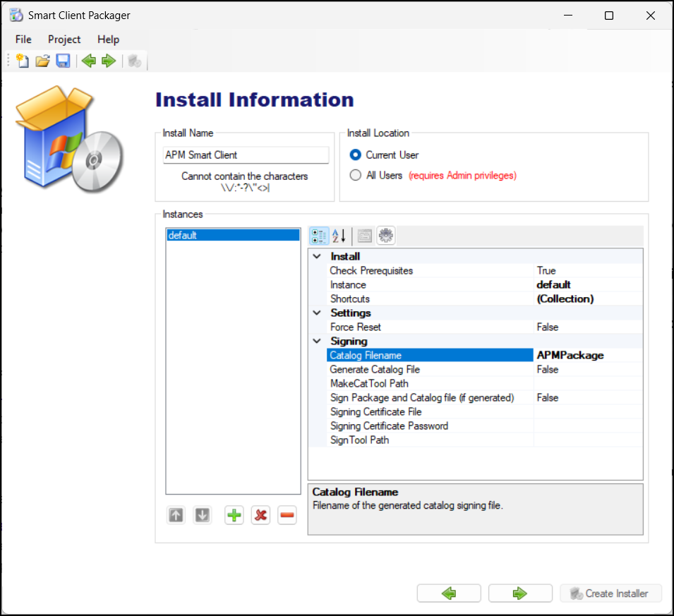Click the Open folder toolbar icon
Viewport: 674px width, 616px height.
tap(42, 61)
